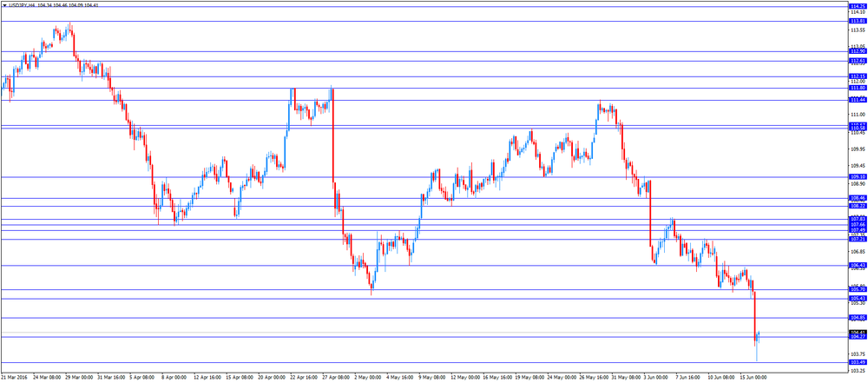Screen dimensions: 868x383
Task: Click the black triangle beside USDJPY,H4 title
Action: tap(5, 4)
